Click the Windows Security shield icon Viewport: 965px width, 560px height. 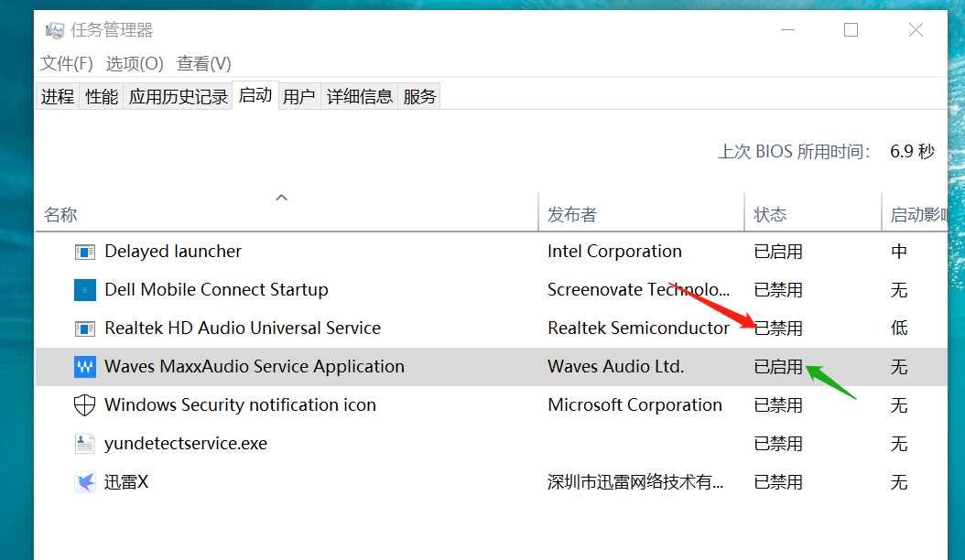click(x=84, y=405)
